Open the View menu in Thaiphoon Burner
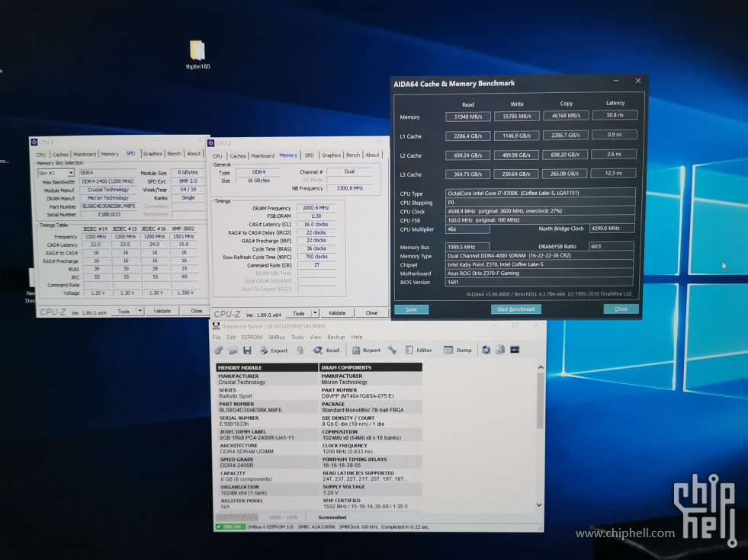The width and height of the screenshot is (748, 560). point(316,338)
